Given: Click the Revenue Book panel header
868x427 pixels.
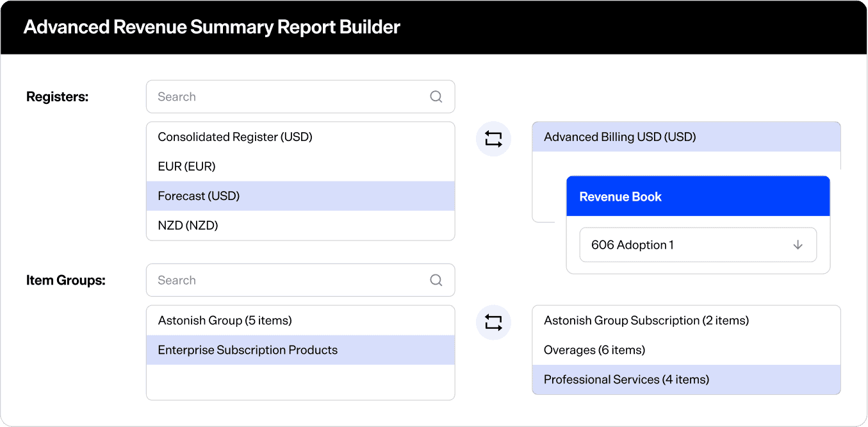Looking at the screenshot, I should pos(698,197).
